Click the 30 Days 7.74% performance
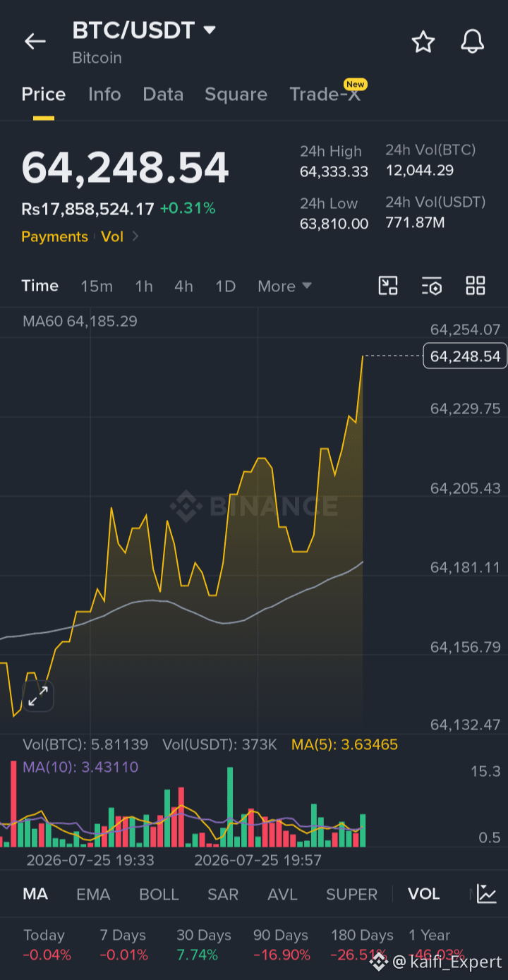 [204, 945]
